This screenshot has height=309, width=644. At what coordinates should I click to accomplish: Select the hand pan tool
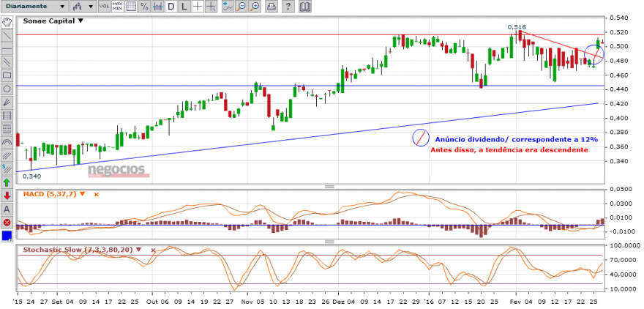[7, 21]
